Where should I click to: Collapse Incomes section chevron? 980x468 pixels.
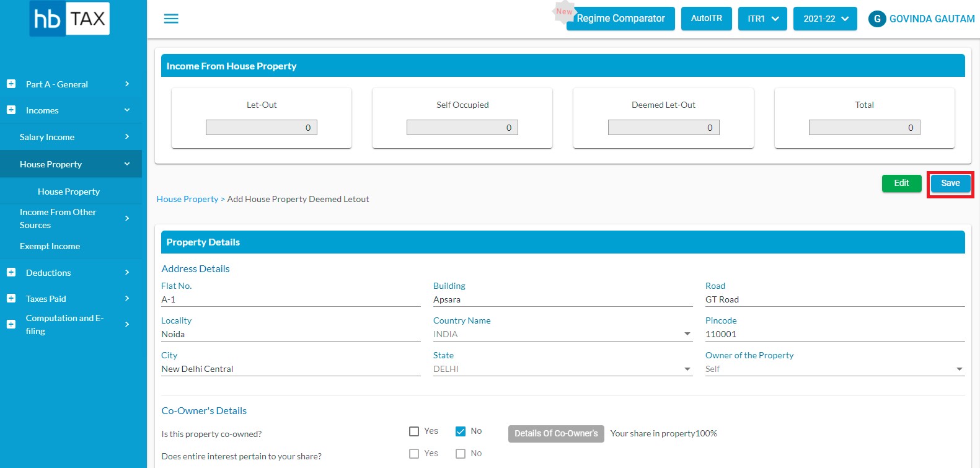[127, 110]
